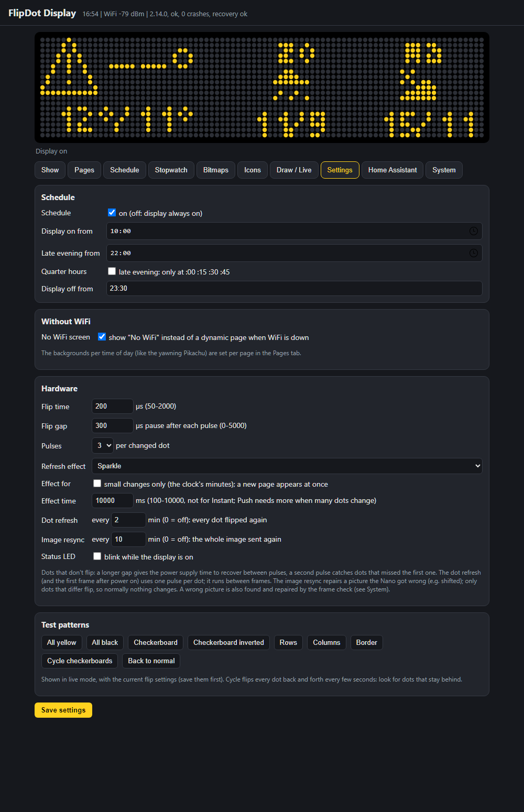Screen dimensions: 524x812
Task: Enable Status LED blink checkbox
Action: [97, 556]
